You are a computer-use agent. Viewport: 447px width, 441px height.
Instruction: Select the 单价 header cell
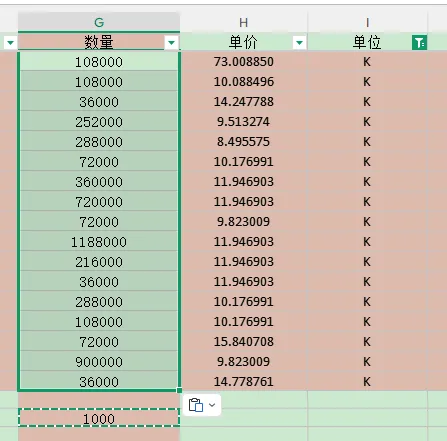(x=244, y=42)
